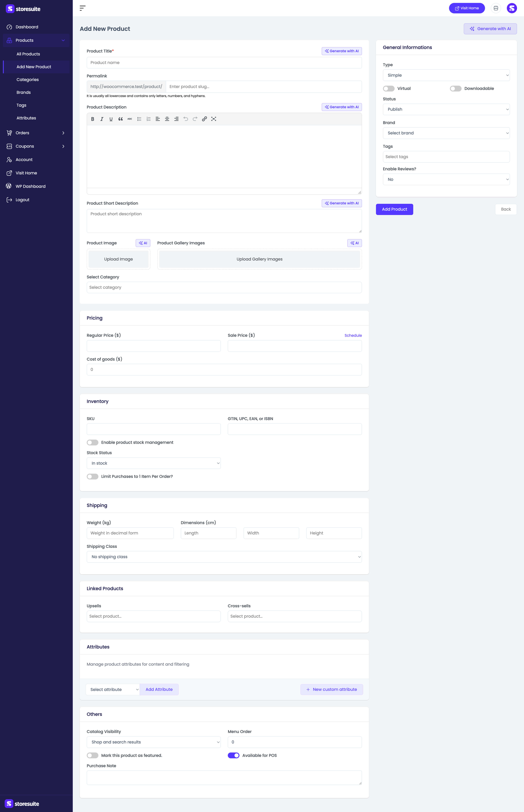Log out via the sidebar Logout item
This screenshot has height=812, width=524.
point(36,200)
